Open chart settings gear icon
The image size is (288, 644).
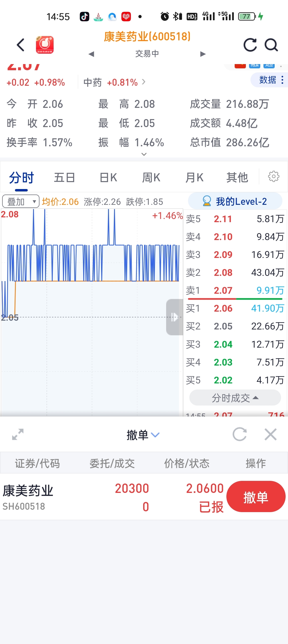click(x=274, y=176)
